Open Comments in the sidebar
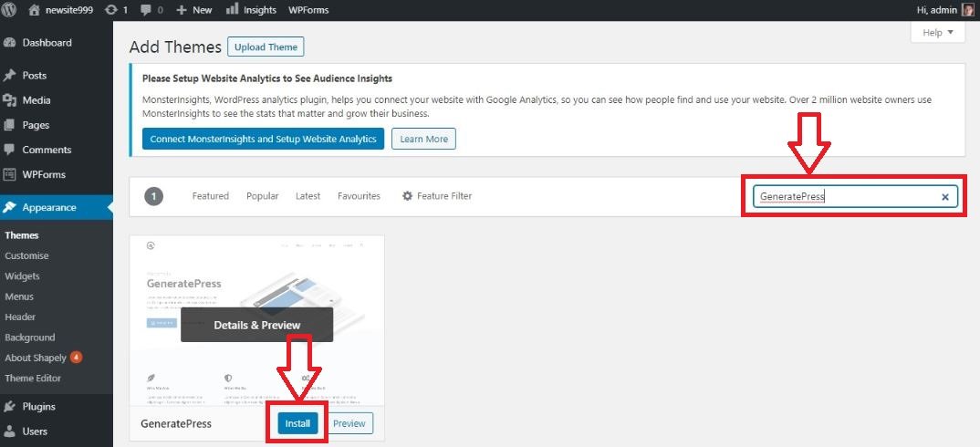This screenshot has width=980, height=447. click(47, 150)
